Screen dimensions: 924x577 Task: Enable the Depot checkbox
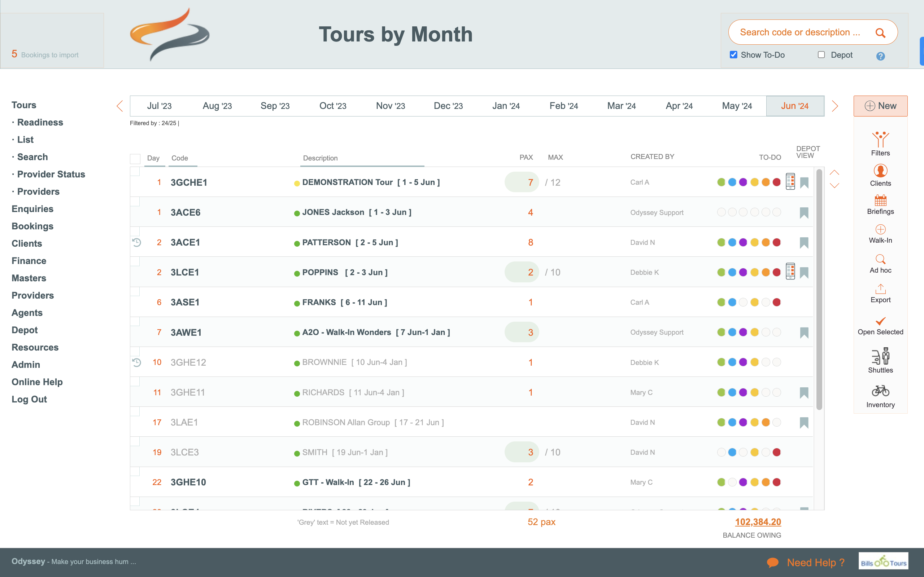(x=821, y=54)
